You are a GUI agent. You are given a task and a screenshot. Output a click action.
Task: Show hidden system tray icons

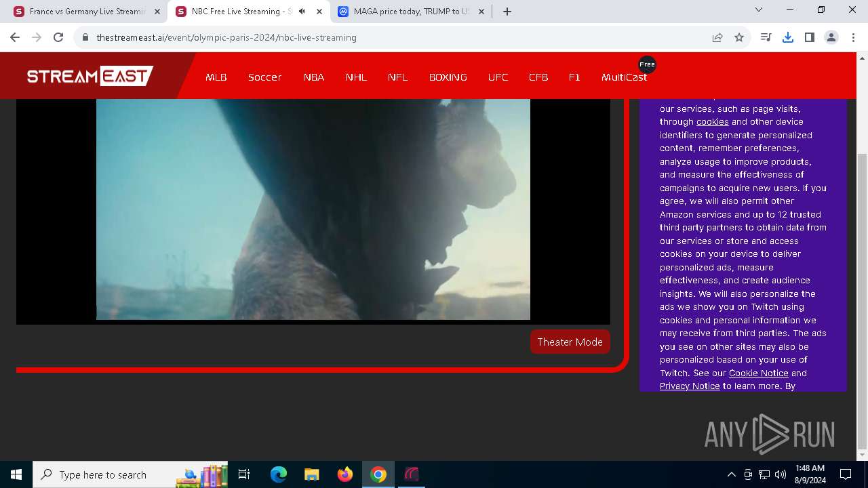731,474
